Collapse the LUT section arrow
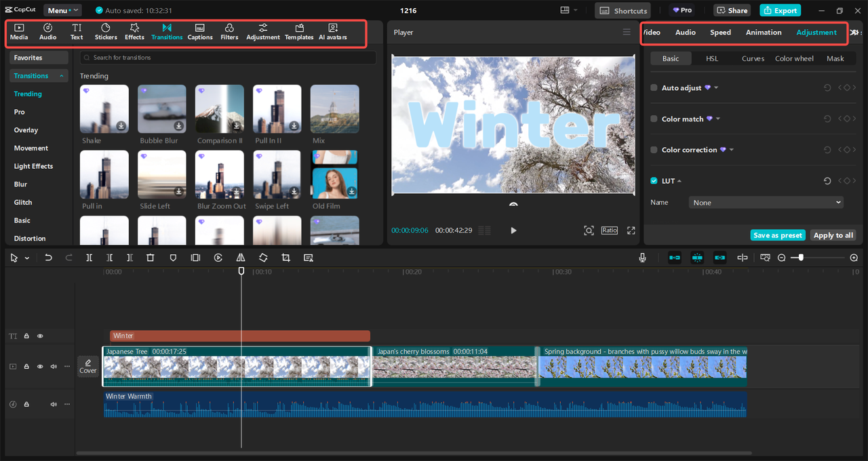Viewport: 868px width, 461px height. click(679, 181)
